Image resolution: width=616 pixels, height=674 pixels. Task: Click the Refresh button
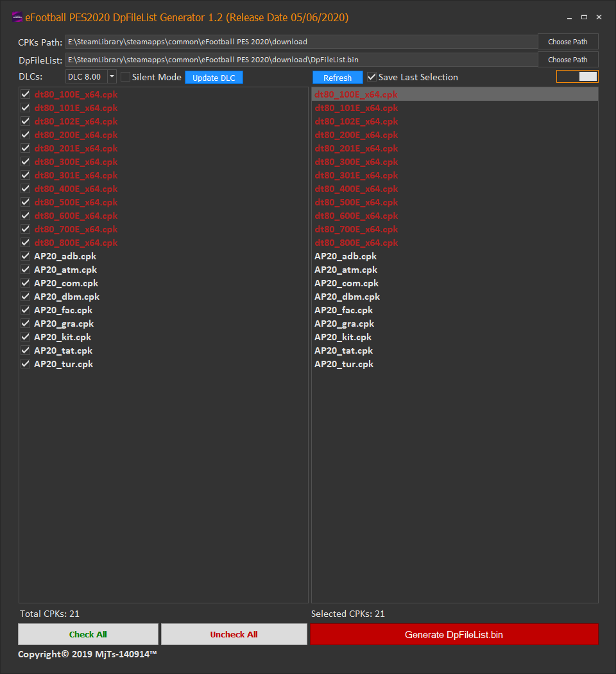[x=338, y=78]
